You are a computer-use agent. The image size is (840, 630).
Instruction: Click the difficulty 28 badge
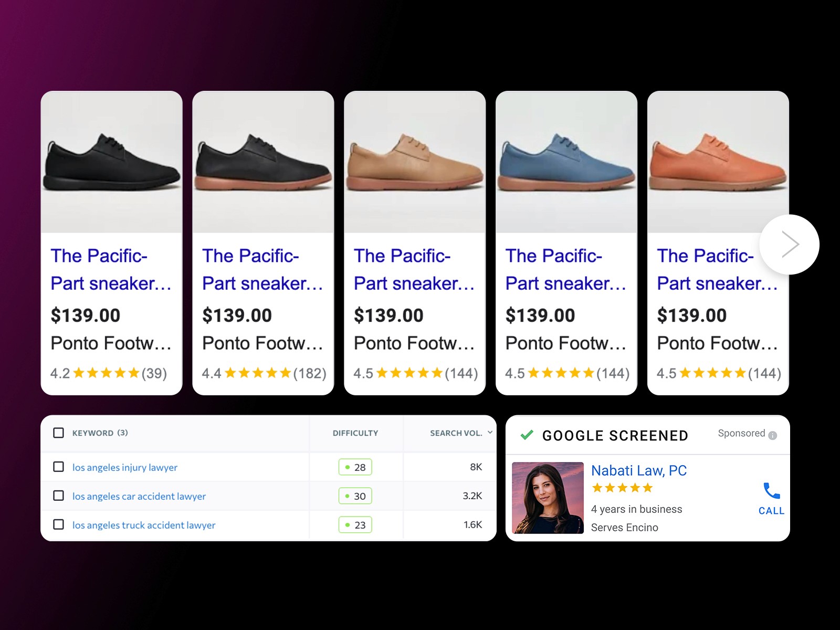(355, 467)
